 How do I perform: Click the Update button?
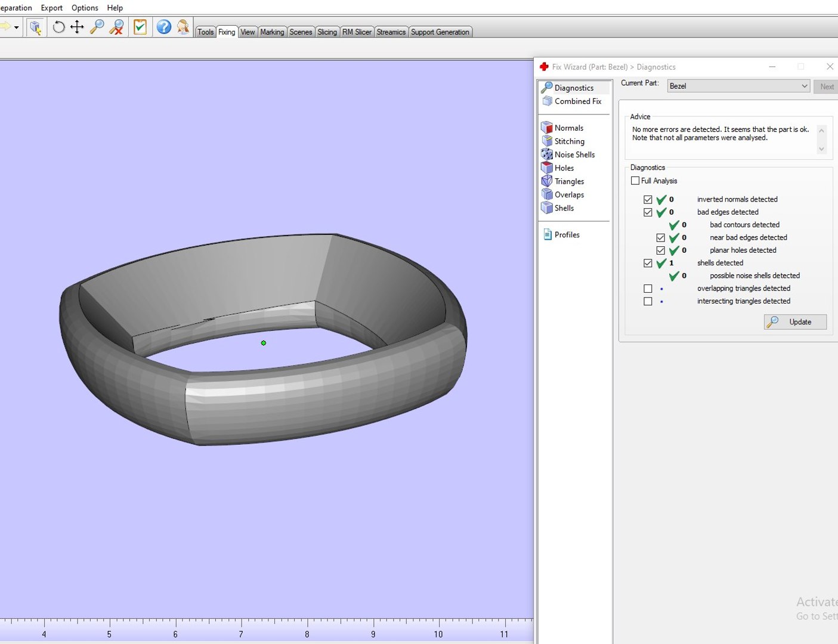795,322
